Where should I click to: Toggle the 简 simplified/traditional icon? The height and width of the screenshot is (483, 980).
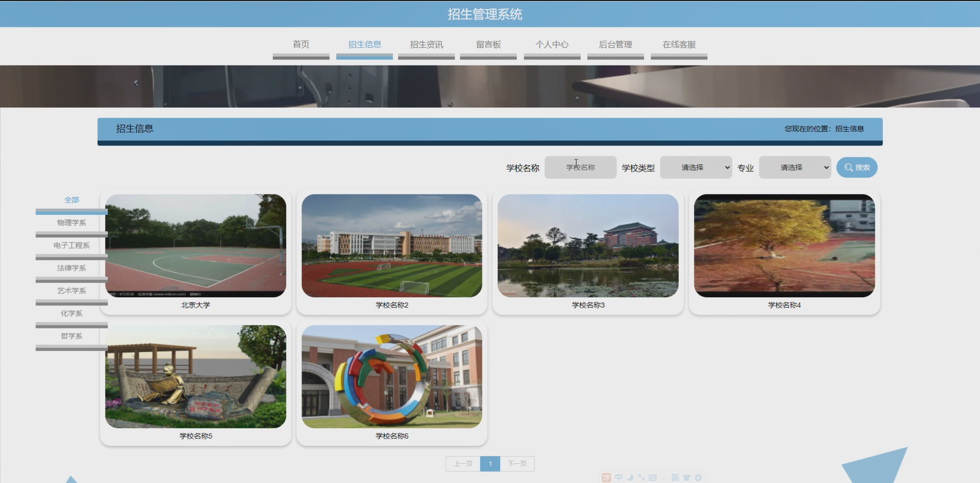[x=675, y=478]
